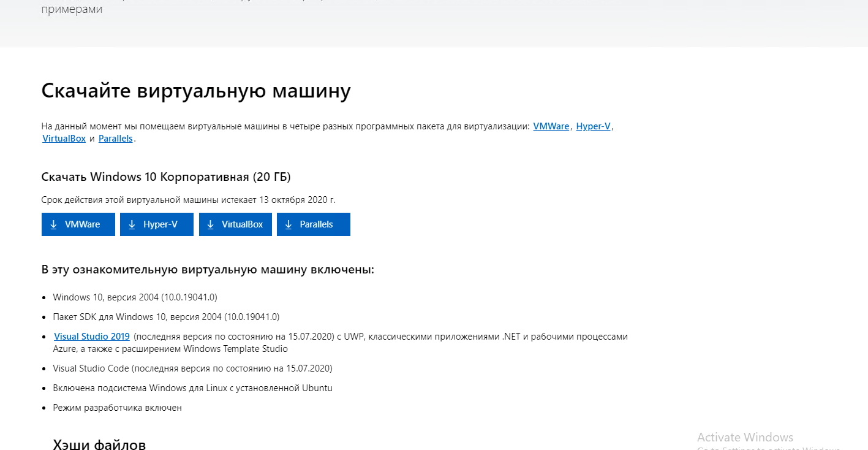The height and width of the screenshot is (450, 868).
Task: Click 'Скачать Windows 10 Корпоративная (20 ГБ)' heading
Action: pos(166,177)
